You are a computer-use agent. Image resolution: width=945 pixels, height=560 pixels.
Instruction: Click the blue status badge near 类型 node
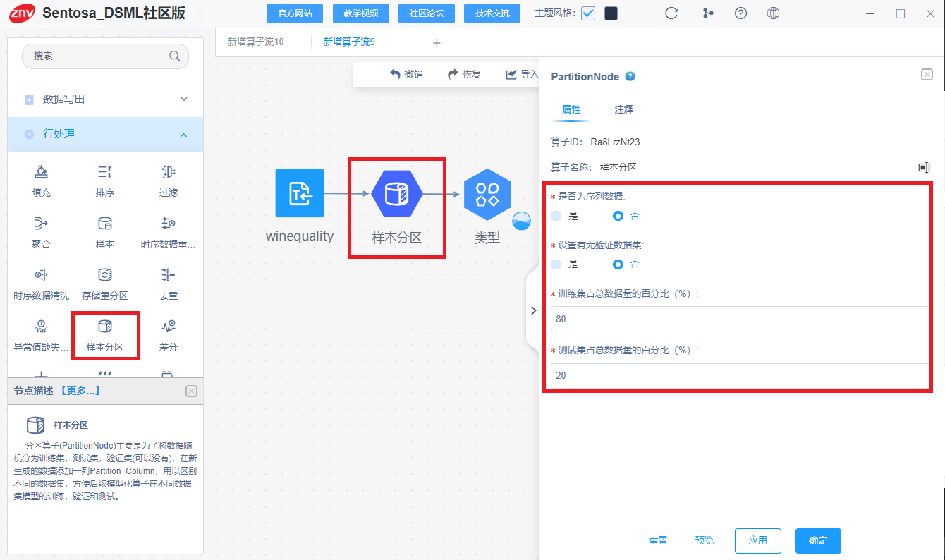coord(521,221)
